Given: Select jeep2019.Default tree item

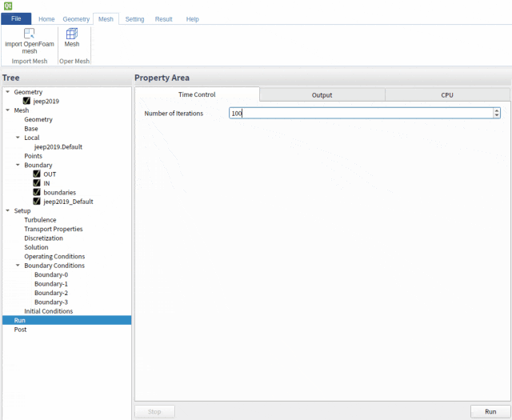Looking at the screenshot, I should [x=58, y=147].
